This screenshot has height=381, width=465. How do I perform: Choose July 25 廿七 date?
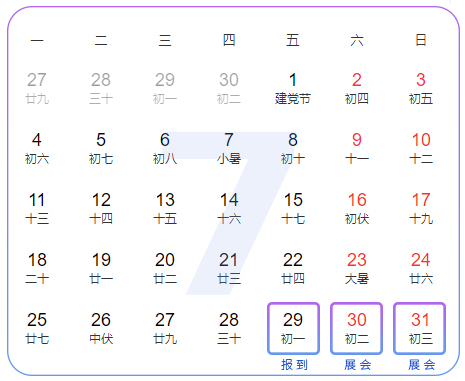(37, 329)
